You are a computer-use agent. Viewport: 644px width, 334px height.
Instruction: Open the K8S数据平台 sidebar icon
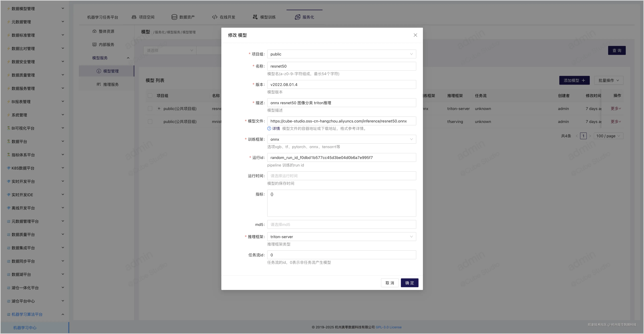8,168
